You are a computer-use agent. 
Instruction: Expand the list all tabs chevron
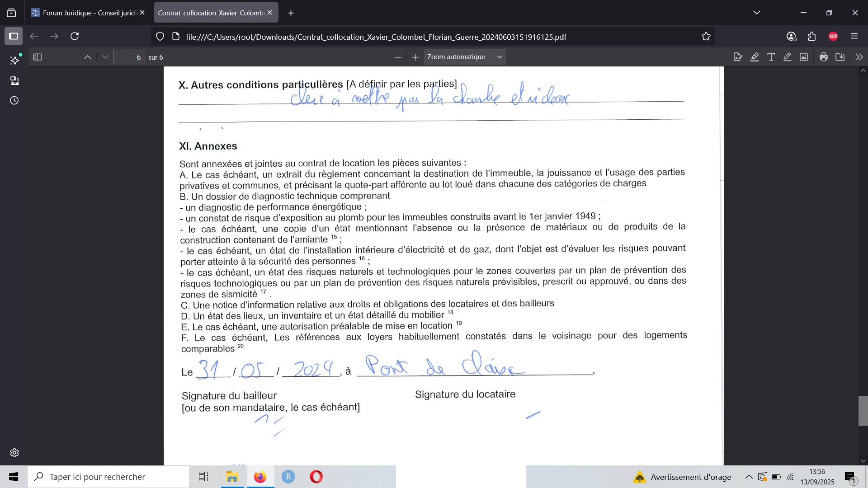click(x=757, y=13)
